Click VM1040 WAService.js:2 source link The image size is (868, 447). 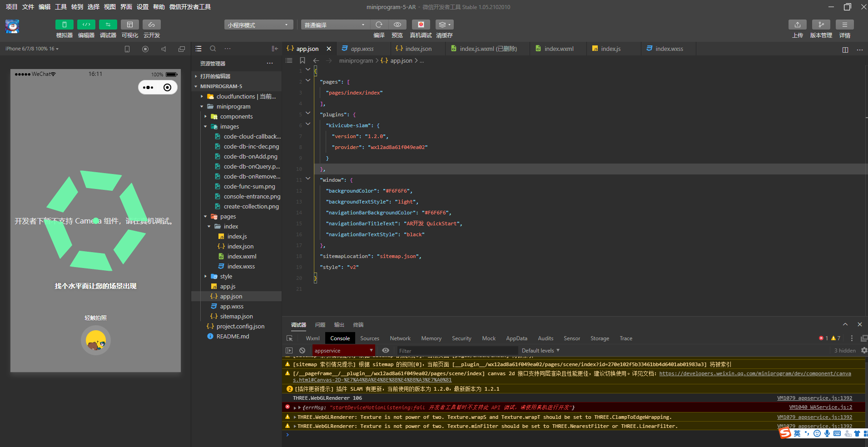point(820,407)
